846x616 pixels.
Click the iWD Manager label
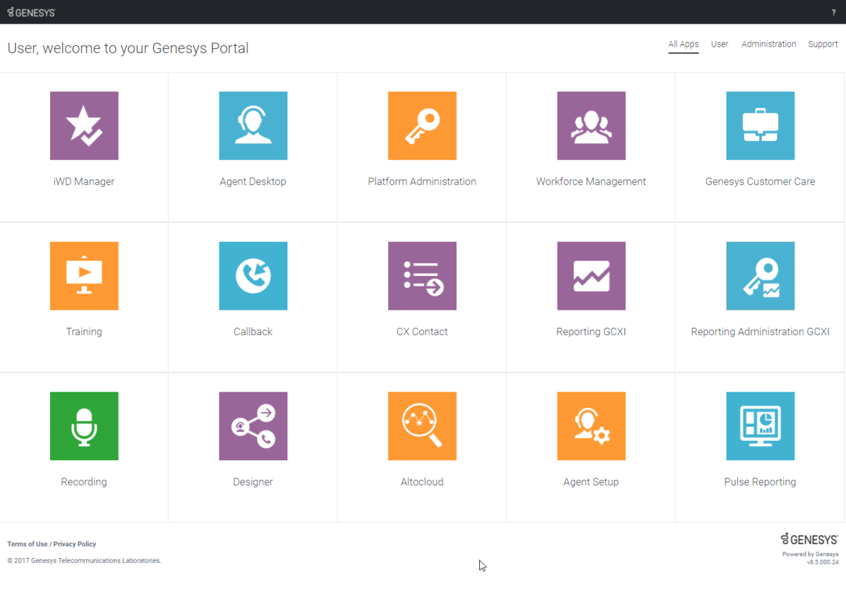(x=84, y=182)
